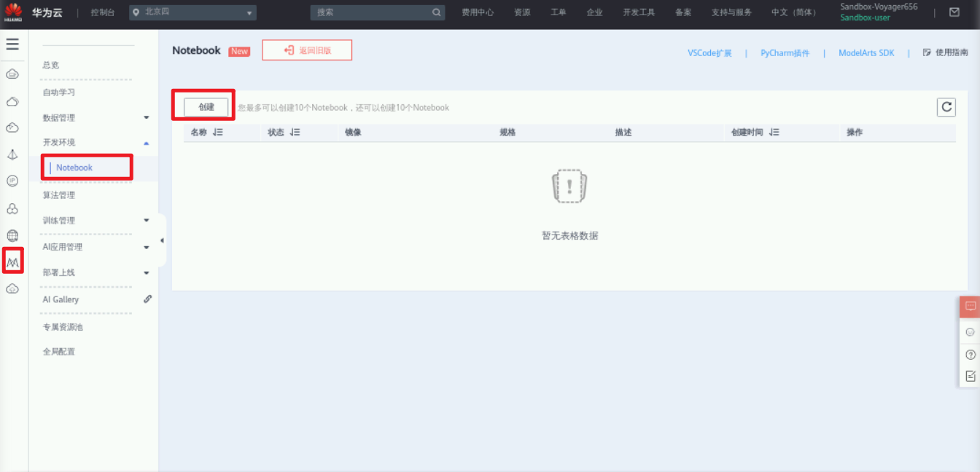The height and width of the screenshot is (472, 980).
Task: Collapse 开发环境 menu arrow
Action: 146,143
